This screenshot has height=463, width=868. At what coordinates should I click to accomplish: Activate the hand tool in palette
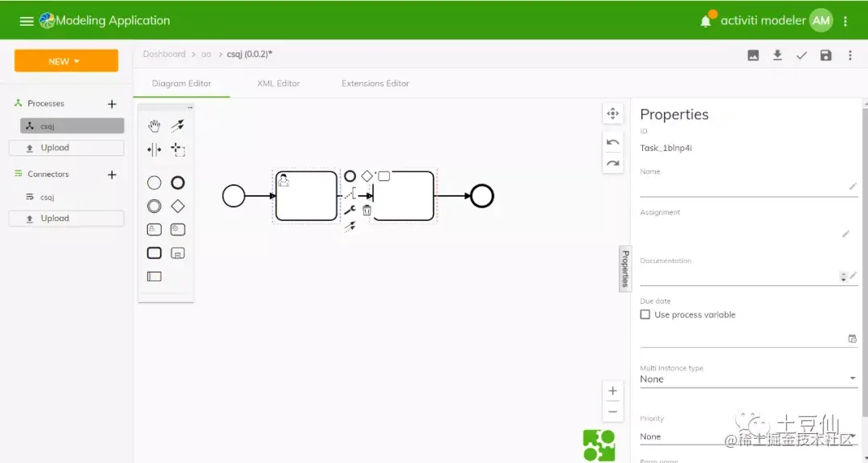(154, 125)
